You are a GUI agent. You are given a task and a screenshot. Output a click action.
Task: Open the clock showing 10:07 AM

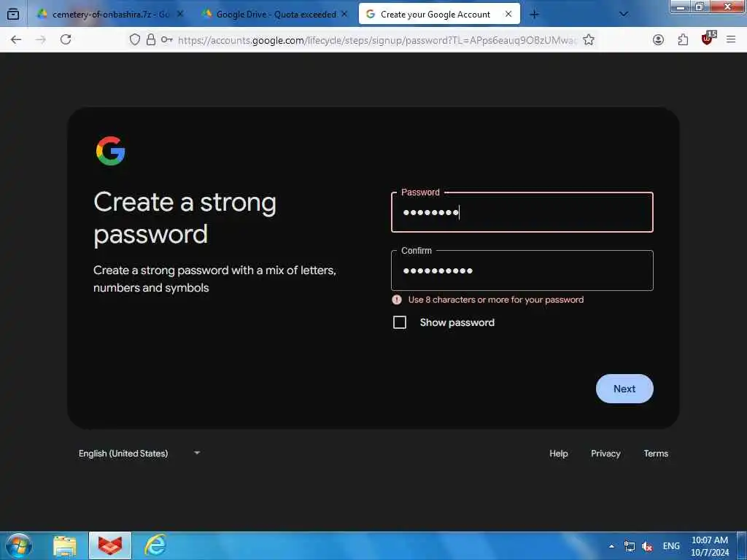click(x=710, y=545)
